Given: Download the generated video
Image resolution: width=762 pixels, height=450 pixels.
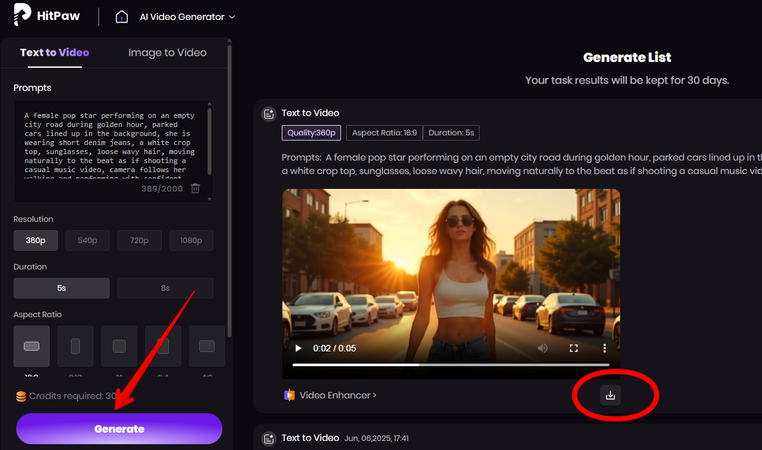Looking at the screenshot, I should (x=610, y=396).
